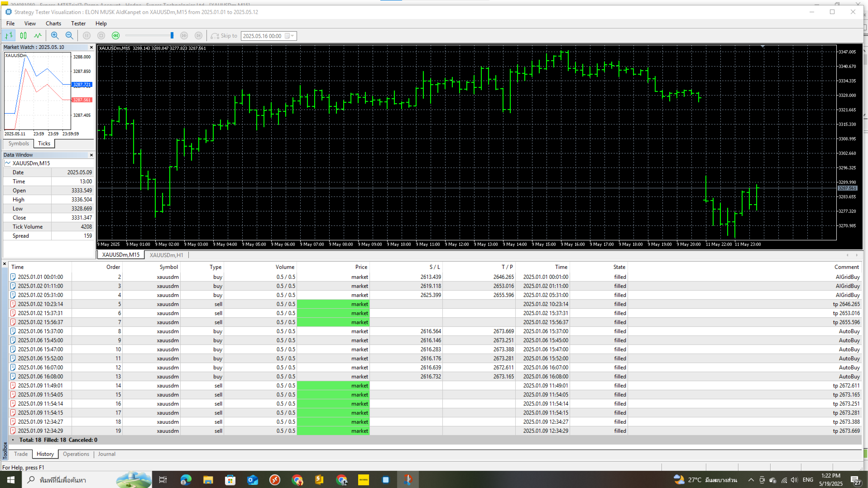This screenshot has height=488, width=868.
Task: Open Outlook from the taskbar
Action: 252,480
